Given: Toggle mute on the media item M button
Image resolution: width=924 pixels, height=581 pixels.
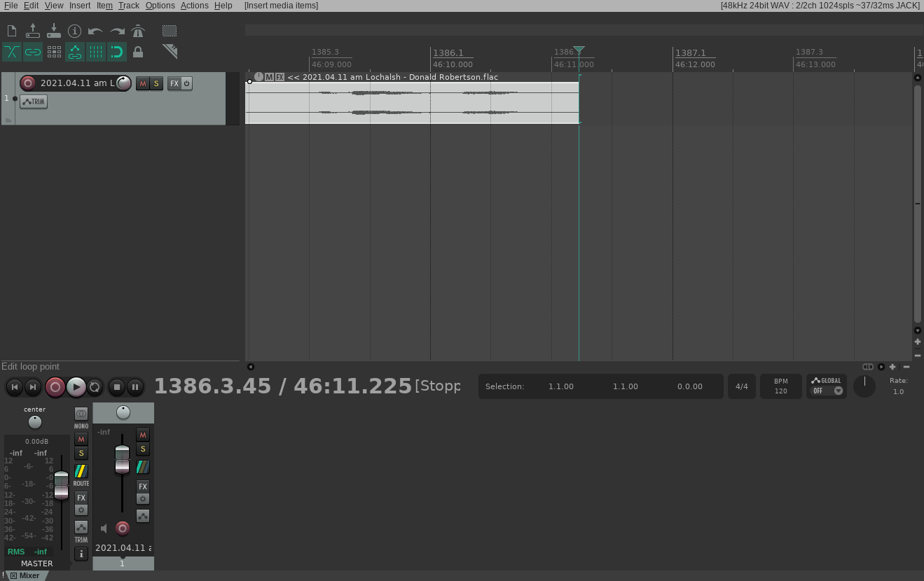Looking at the screenshot, I should click(270, 77).
